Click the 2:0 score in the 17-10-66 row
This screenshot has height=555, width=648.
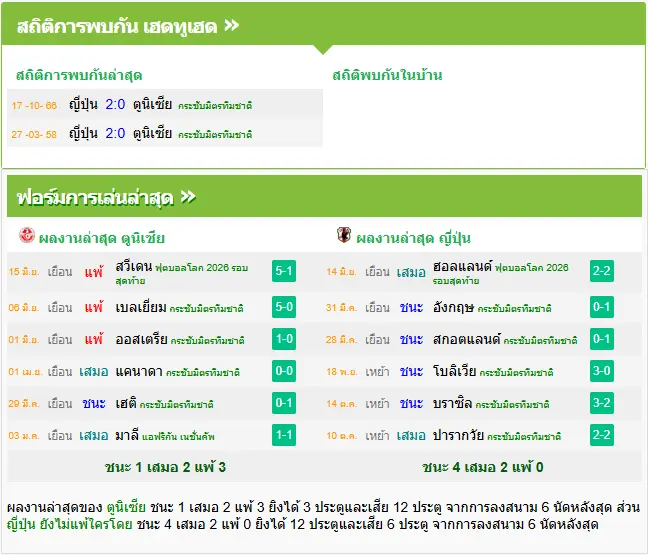[115, 104]
